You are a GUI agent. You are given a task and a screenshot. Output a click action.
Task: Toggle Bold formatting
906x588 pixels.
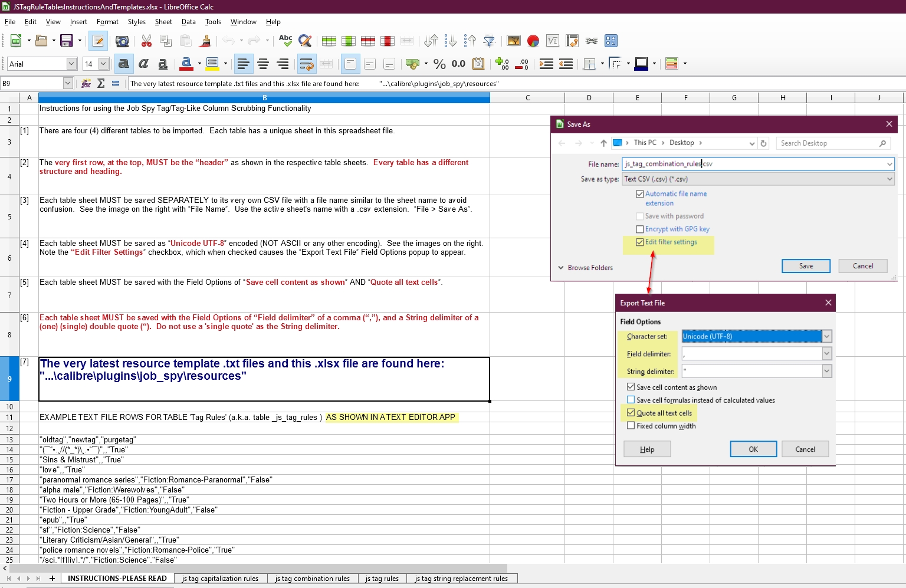tap(123, 64)
